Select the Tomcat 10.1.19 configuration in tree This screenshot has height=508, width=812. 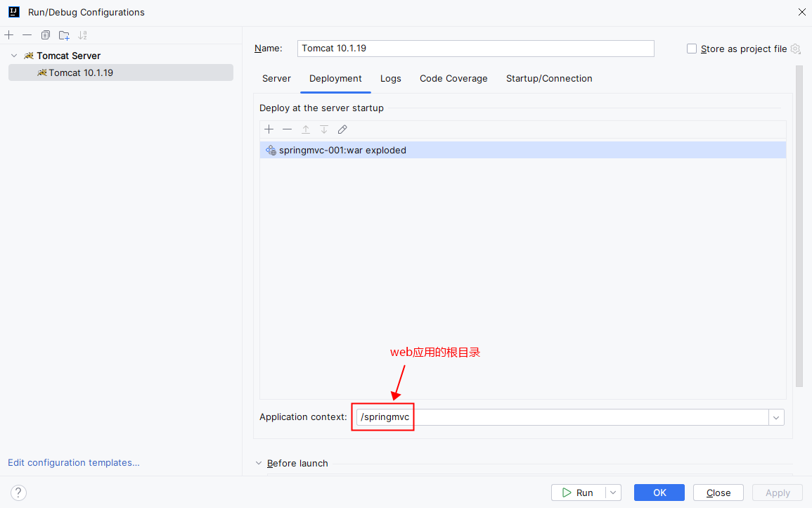[121, 72]
